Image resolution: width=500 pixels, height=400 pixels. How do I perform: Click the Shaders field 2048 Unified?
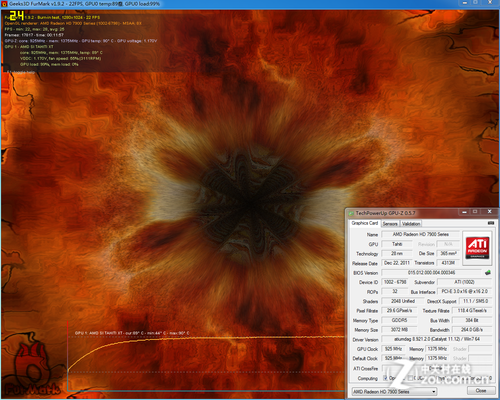pyautogui.click(x=403, y=301)
